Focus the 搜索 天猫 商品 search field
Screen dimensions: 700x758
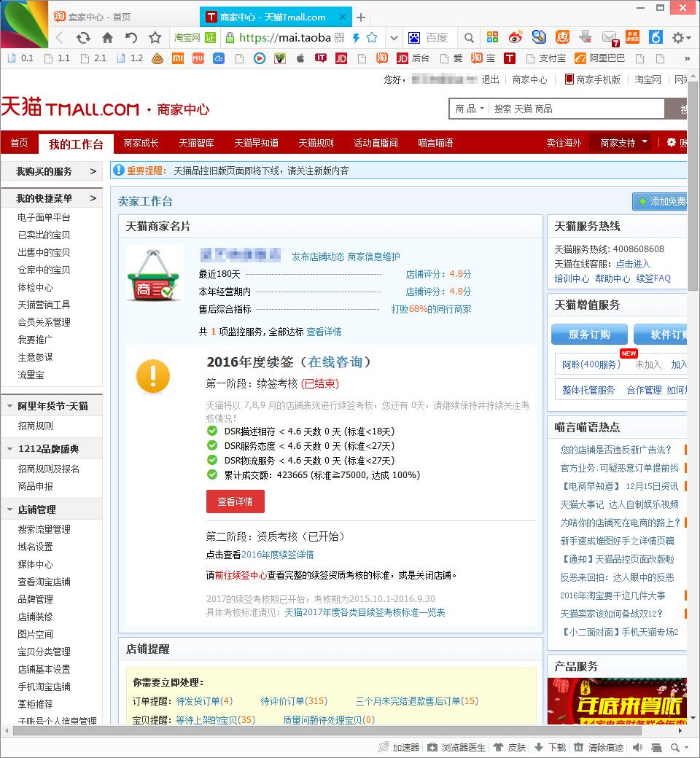[577, 109]
